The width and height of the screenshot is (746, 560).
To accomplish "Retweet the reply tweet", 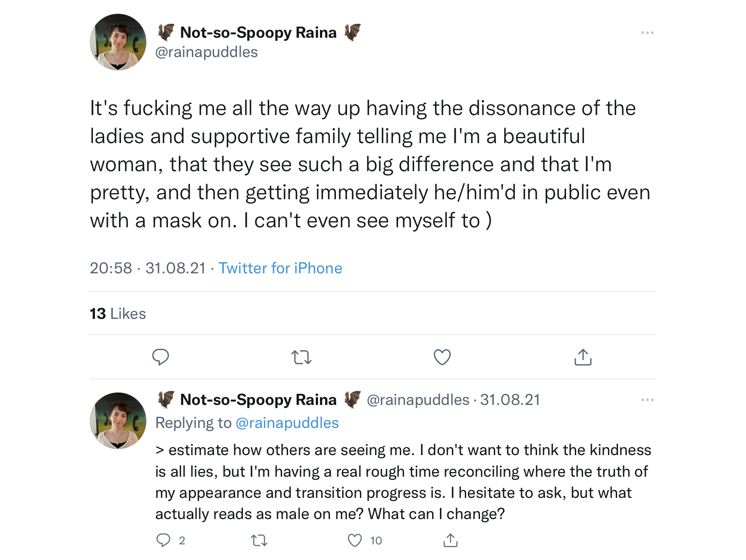I will [x=259, y=540].
